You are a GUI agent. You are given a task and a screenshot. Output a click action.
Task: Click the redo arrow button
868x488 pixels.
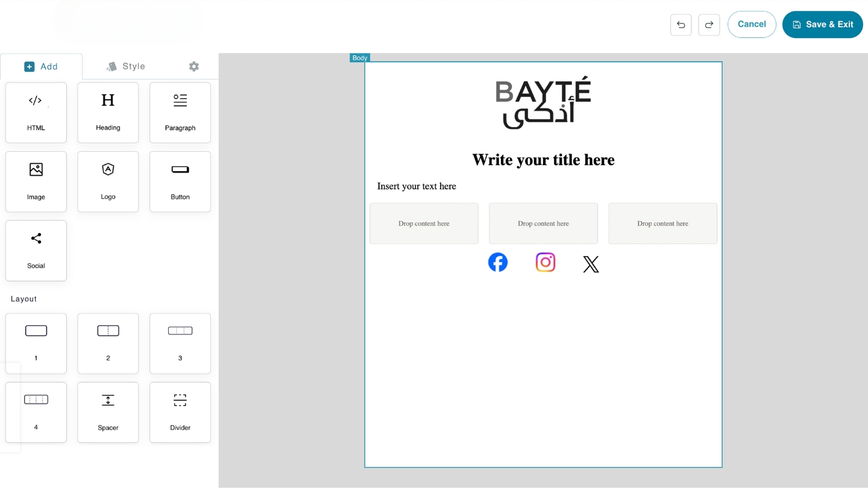pyautogui.click(x=709, y=25)
